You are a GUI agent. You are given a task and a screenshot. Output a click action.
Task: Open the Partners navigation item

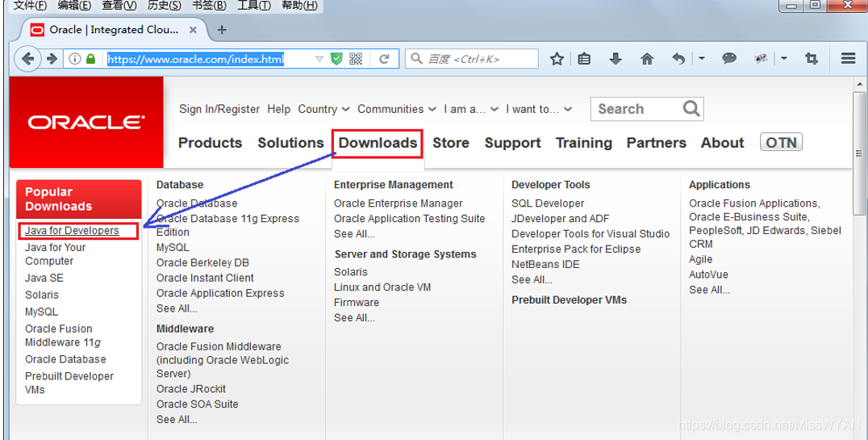click(x=657, y=143)
